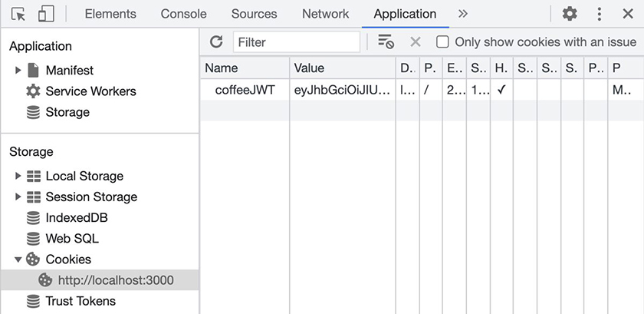Expand the Session Storage section

18,197
